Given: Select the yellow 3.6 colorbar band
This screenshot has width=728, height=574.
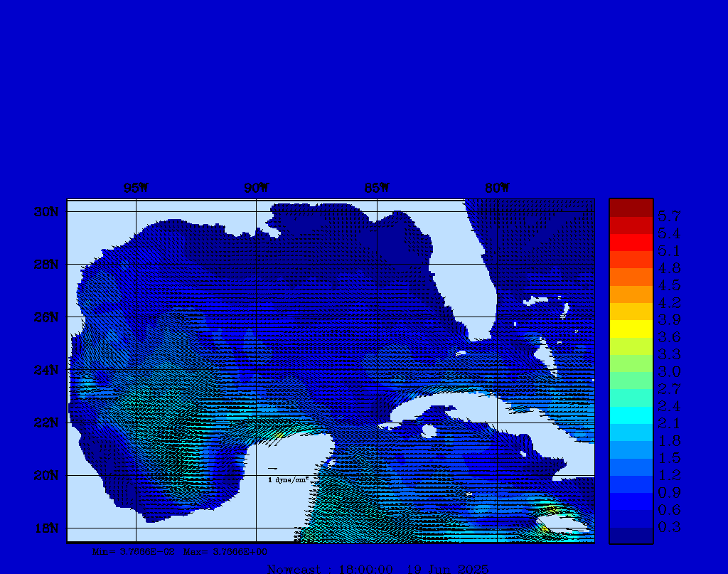Looking at the screenshot, I should (631, 329).
